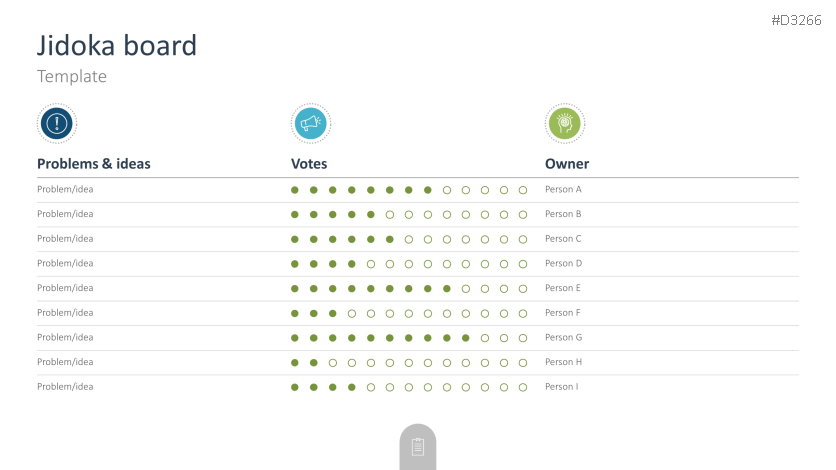Viewport: 836px width, 470px height.
Task: Click the "Votes" column header
Action: point(309,164)
